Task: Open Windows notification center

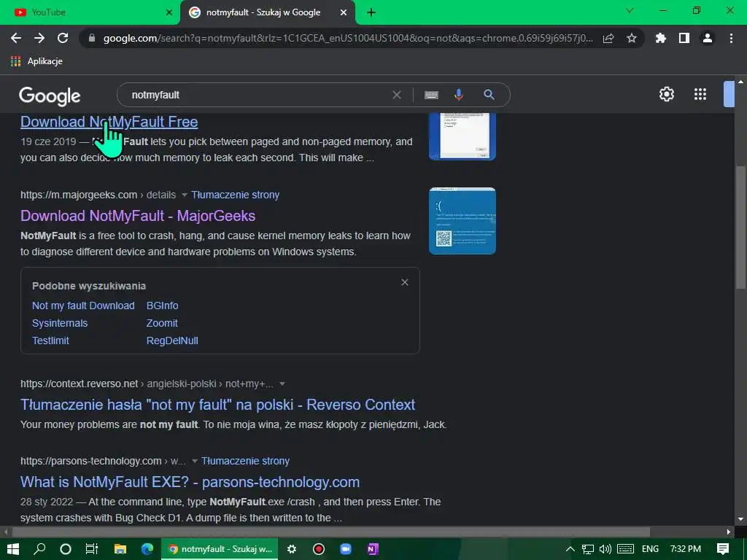Action: coord(723,549)
